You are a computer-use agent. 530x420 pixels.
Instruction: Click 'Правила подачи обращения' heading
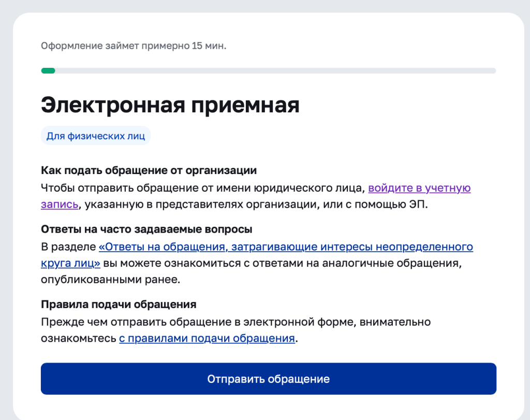click(119, 305)
